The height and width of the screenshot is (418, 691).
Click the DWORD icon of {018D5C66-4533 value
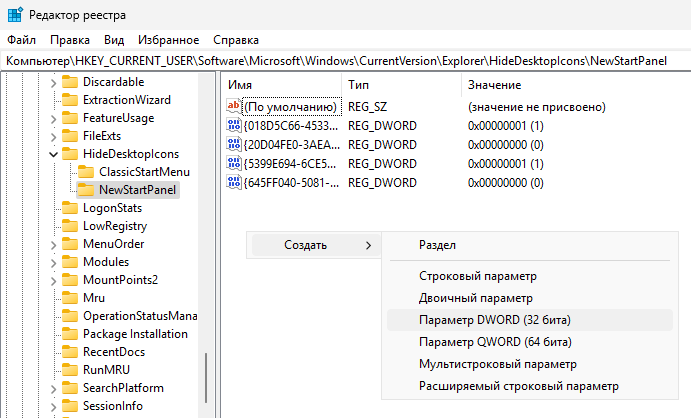(x=235, y=126)
